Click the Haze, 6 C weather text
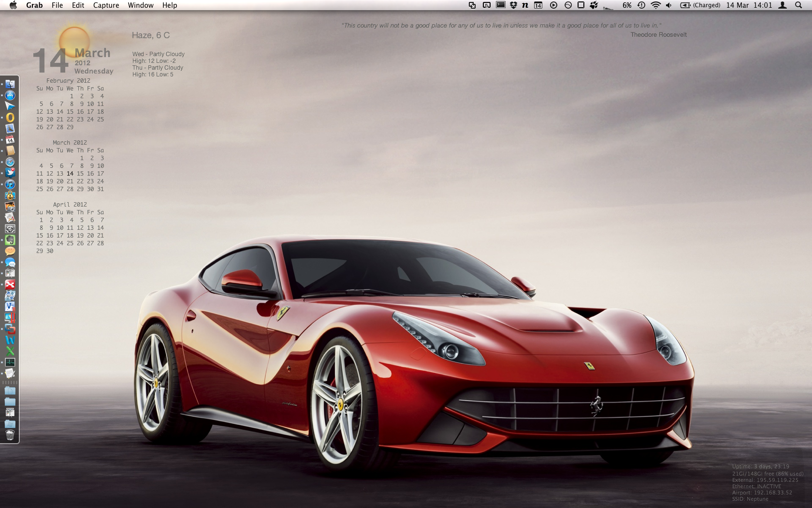The width and height of the screenshot is (812, 508). coord(151,35)
